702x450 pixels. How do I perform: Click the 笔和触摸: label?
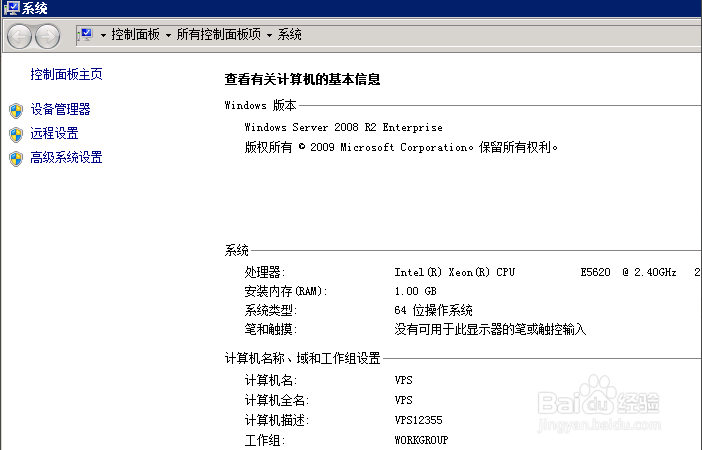[270, 329]
